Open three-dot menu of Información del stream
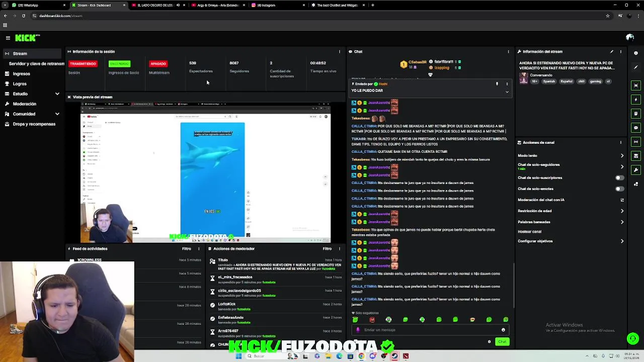The image size is (644, 362). tap(620, 51)
